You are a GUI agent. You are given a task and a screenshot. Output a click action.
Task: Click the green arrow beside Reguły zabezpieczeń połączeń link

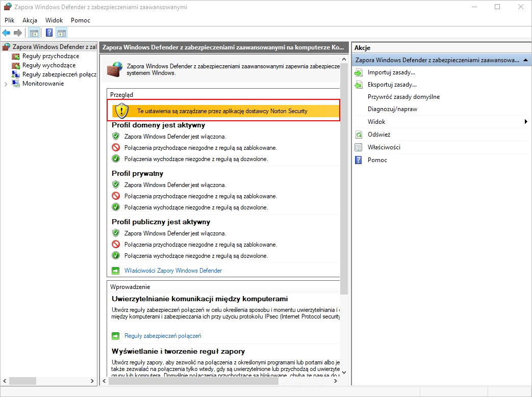(x=116, y=336)
